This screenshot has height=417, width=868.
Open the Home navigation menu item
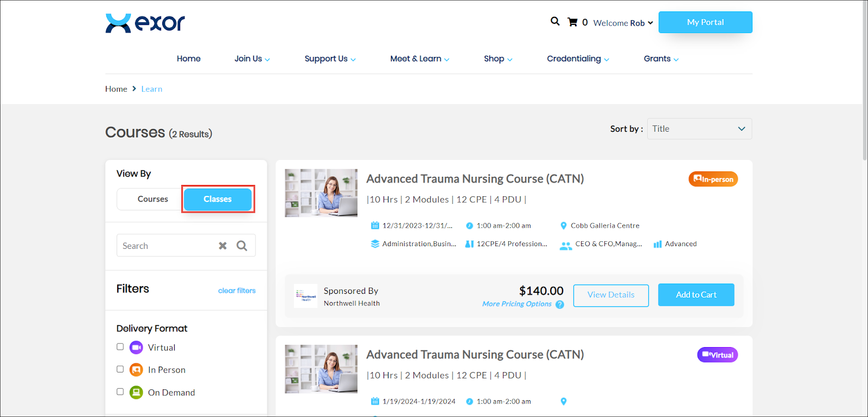point(188,59)
